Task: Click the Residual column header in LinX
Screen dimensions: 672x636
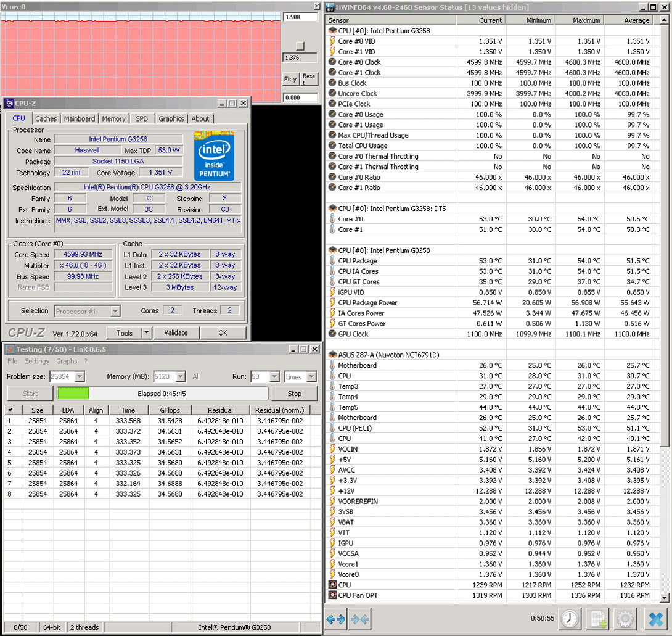Action: tap(220, 410)
